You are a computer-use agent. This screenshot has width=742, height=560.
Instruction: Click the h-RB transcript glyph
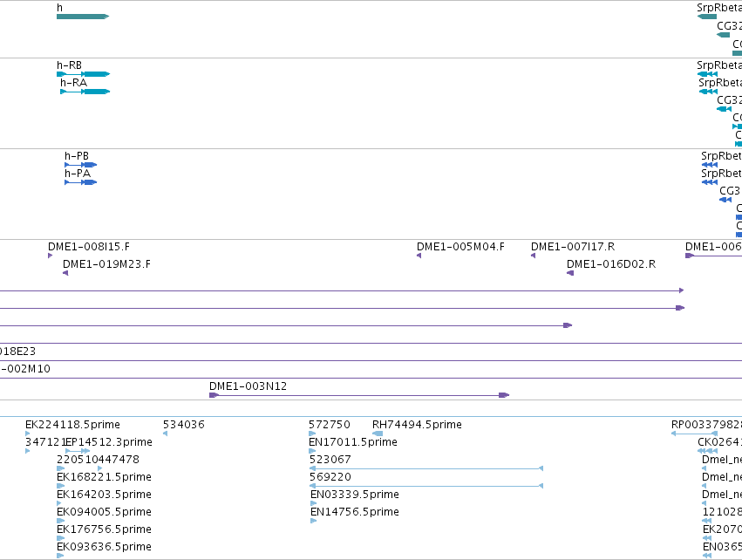(x=84, y=74)
